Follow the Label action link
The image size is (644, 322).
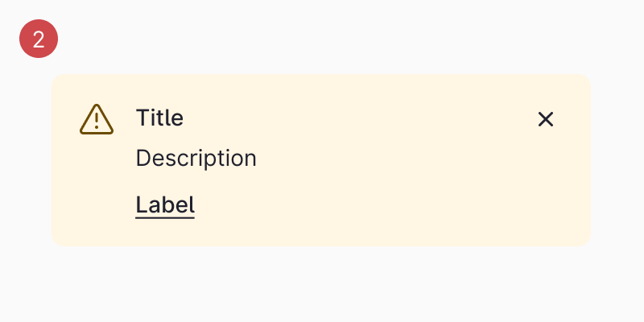pyautogui.click(x=165, y=204)
